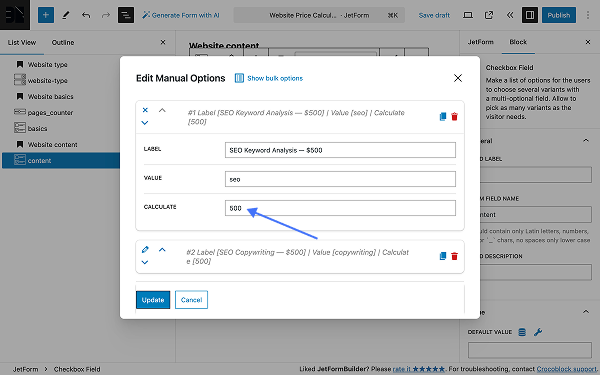Collapse the General settings panel chevron
The height and width of the screenshot is (375, 600).
tap(586, 140)
